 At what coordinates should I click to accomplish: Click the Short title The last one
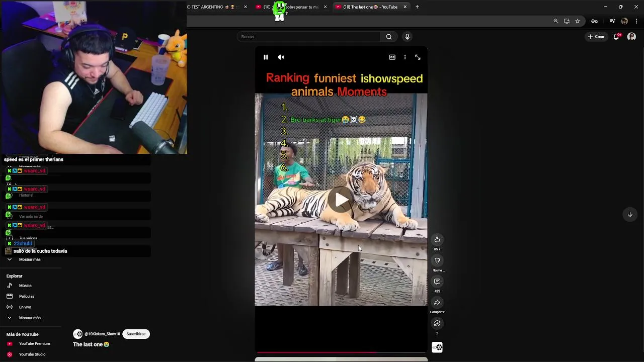91,344
